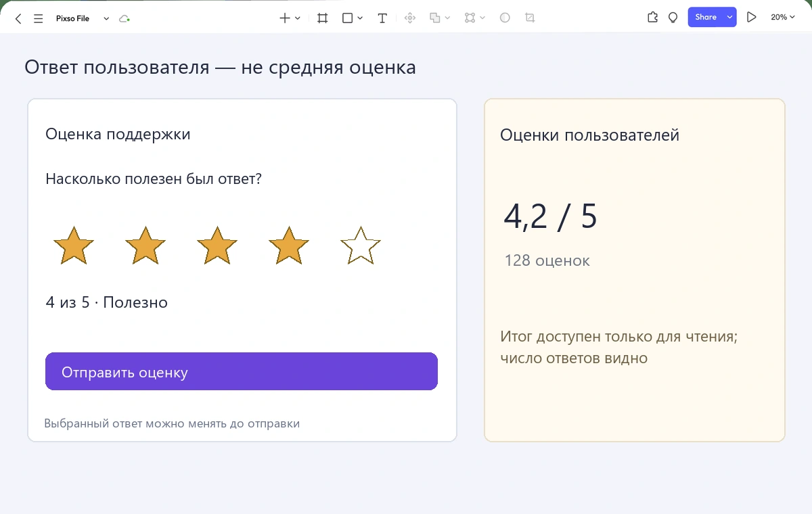The width and height of the screenshot is (812, 514).
Task: Click the mask circle icon
Action: (x=505, y=18)
